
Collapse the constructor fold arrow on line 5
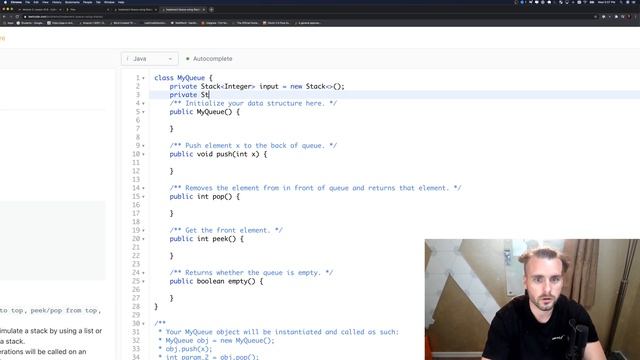coord(143,112)
